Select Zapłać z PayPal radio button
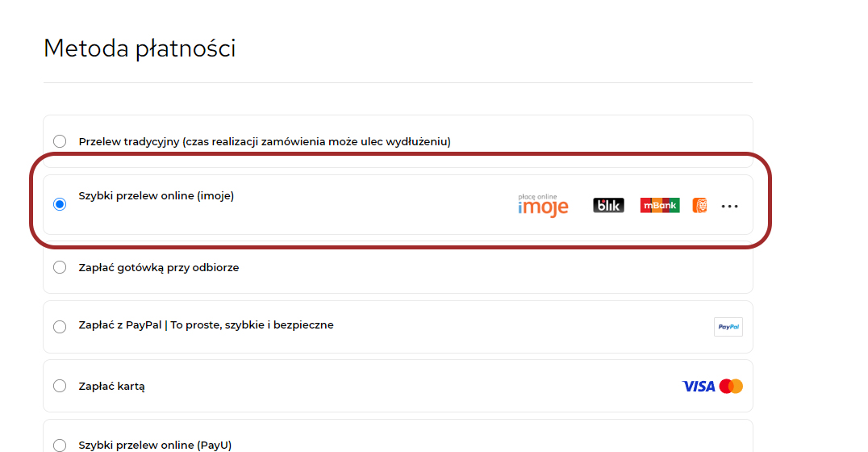Screen dimensions: 868x452 60,327
